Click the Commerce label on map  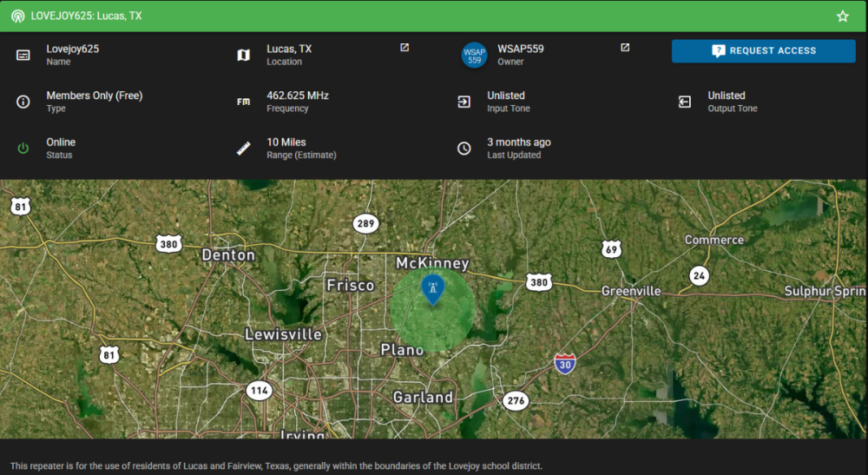coord(714,241)
